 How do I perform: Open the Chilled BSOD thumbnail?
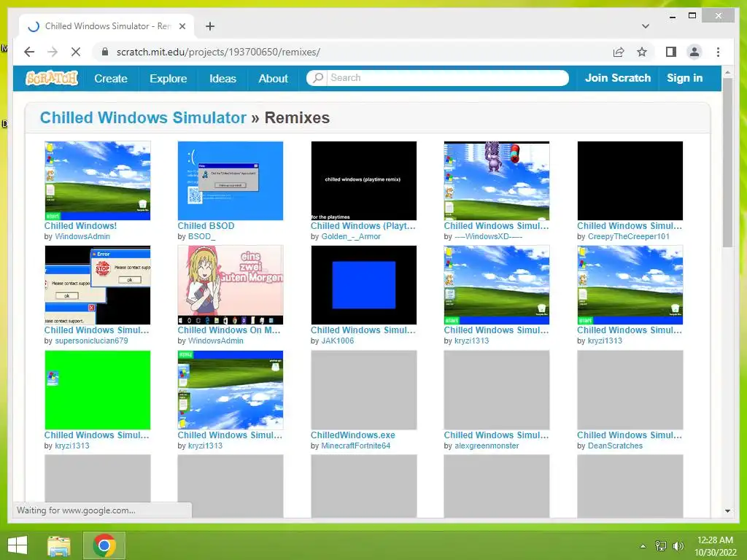[x=231, y=181]
